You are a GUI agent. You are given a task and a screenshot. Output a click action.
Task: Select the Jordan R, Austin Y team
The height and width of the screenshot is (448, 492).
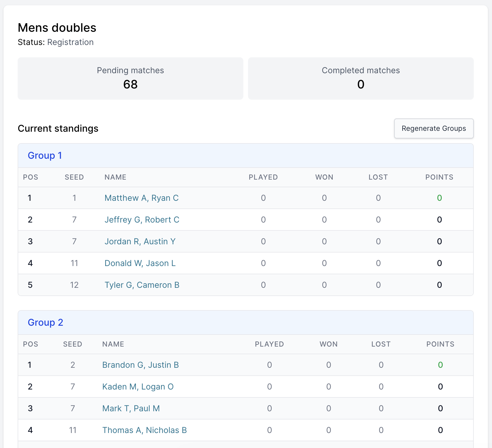coord(140,241)
